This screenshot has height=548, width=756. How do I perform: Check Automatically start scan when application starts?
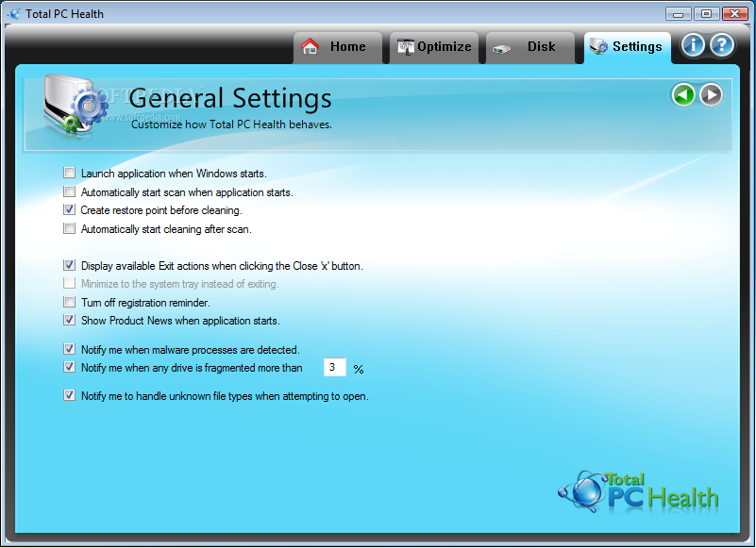click(70, 191)
